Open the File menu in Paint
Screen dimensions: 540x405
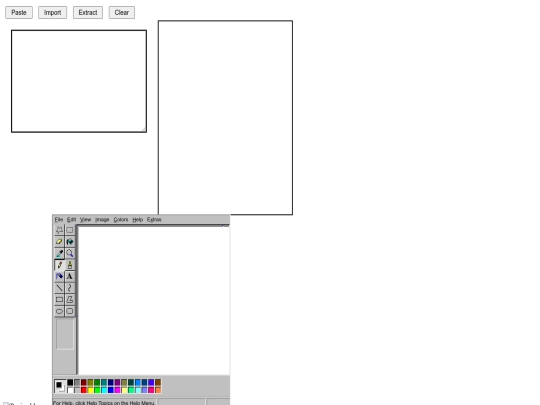click(59, 219)
